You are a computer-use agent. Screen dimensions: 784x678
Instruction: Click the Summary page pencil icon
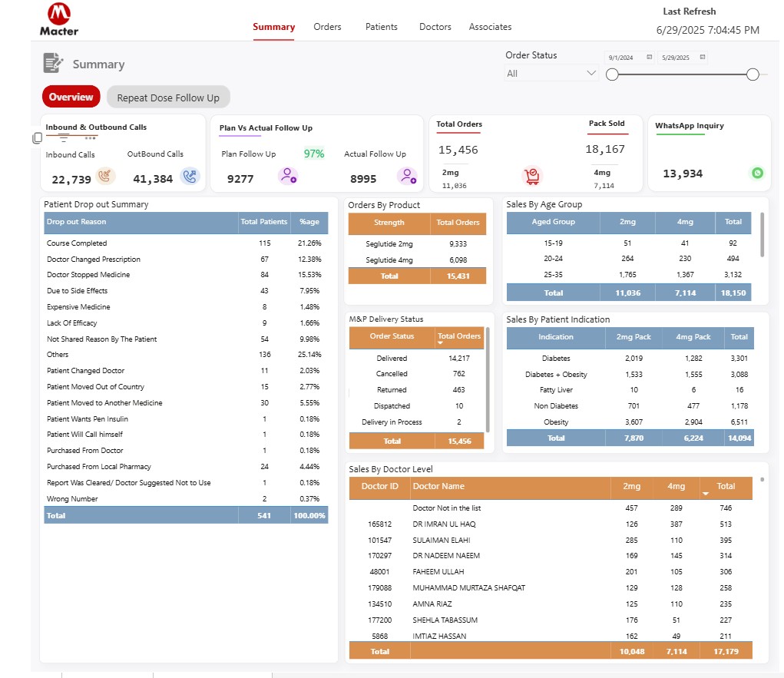pyautogui.click(x=52, y=63)
